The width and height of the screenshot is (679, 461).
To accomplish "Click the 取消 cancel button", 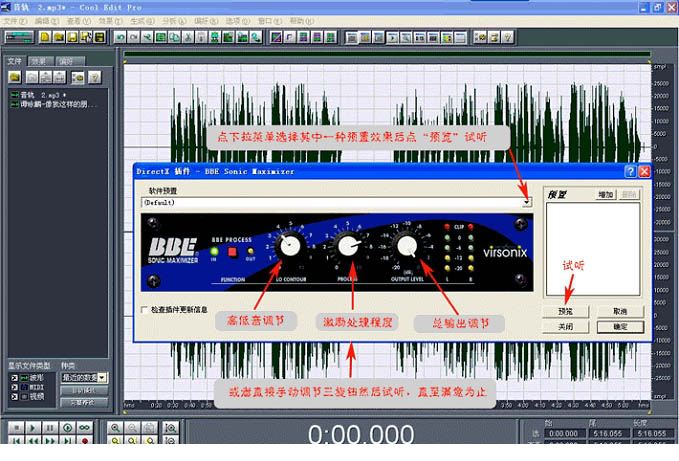I will (621, 311).
